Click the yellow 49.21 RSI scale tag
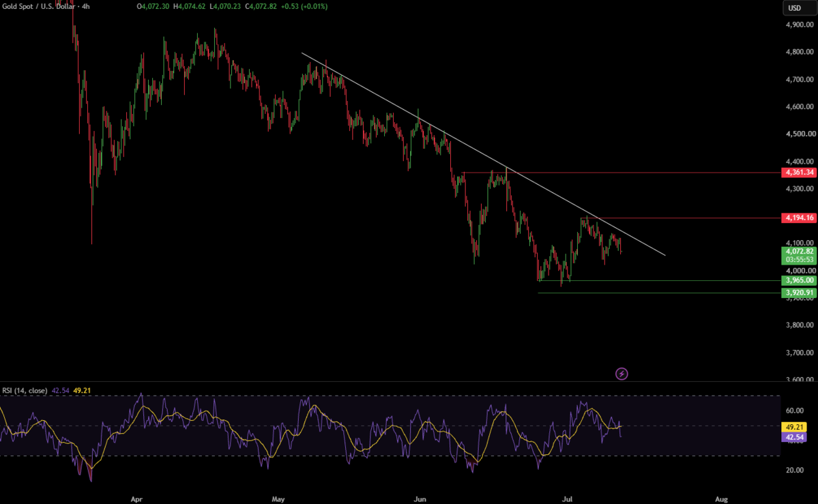 click(x=794, y=427)
